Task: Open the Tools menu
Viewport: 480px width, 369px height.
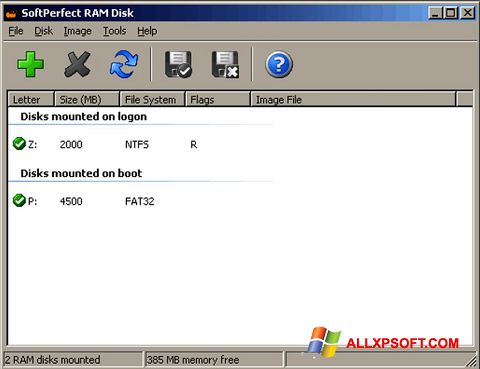Action: pos(114,31)
